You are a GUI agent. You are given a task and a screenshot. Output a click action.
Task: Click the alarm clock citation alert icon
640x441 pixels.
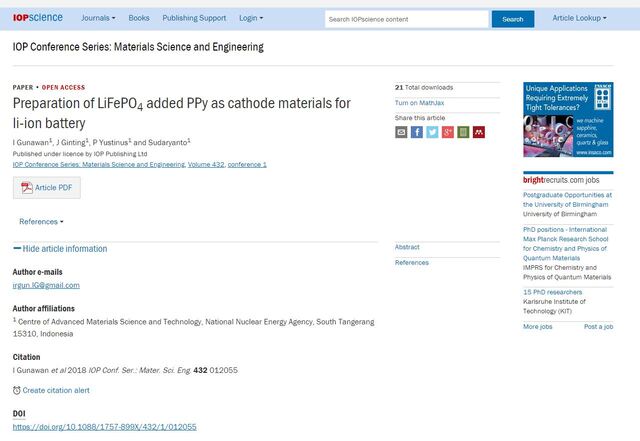pos(17,390)
